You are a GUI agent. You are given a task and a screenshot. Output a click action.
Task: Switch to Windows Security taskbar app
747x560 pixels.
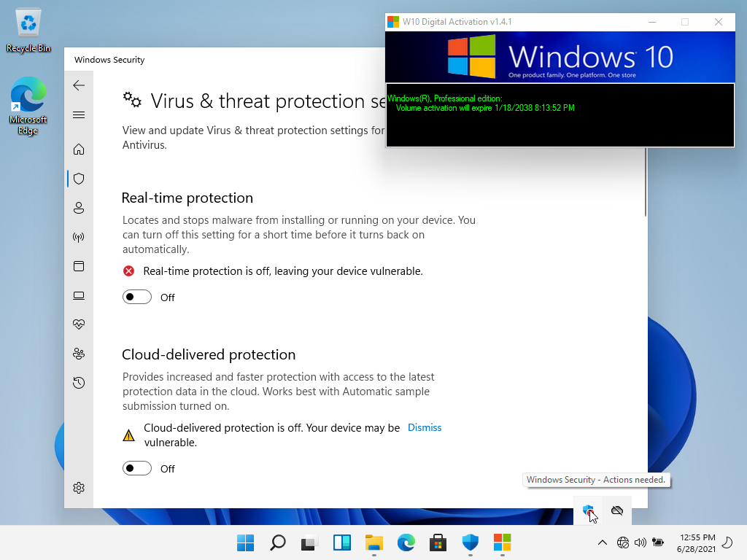[x=471, y=542]
